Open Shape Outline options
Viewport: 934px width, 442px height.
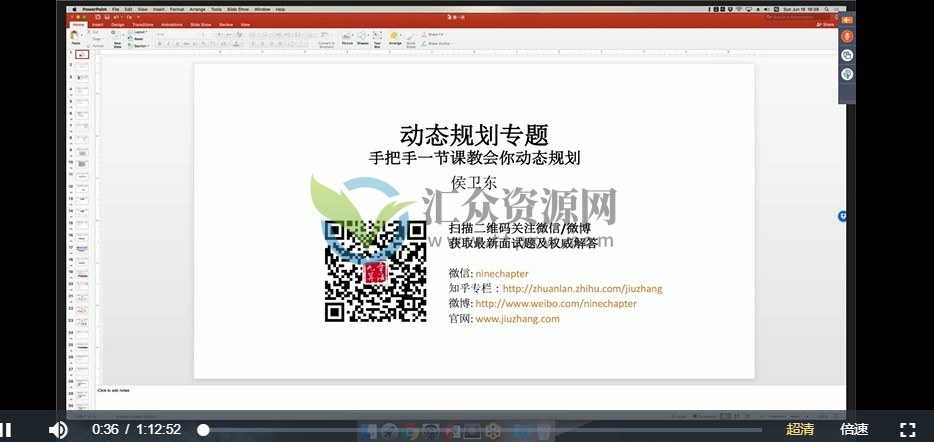[437, 43]
